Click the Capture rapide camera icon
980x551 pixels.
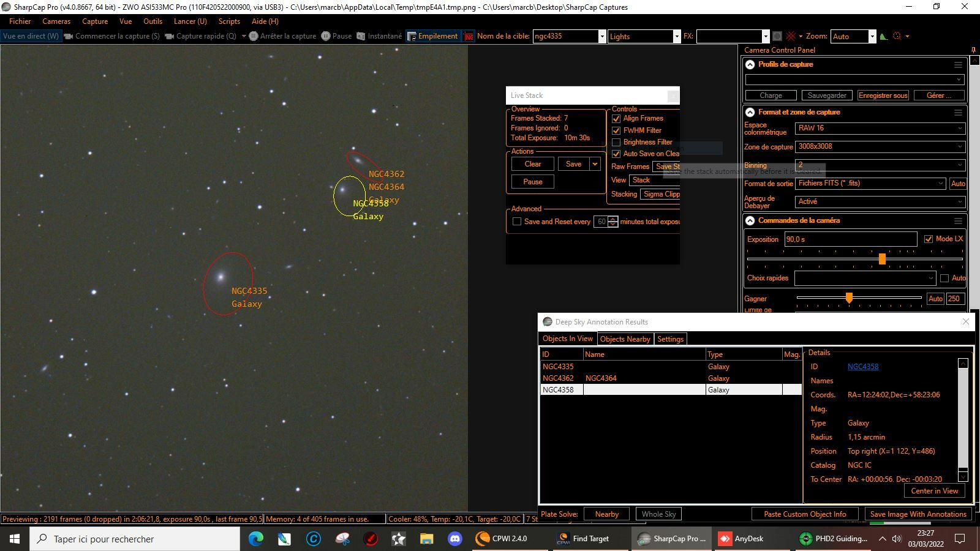pos(170,36)
